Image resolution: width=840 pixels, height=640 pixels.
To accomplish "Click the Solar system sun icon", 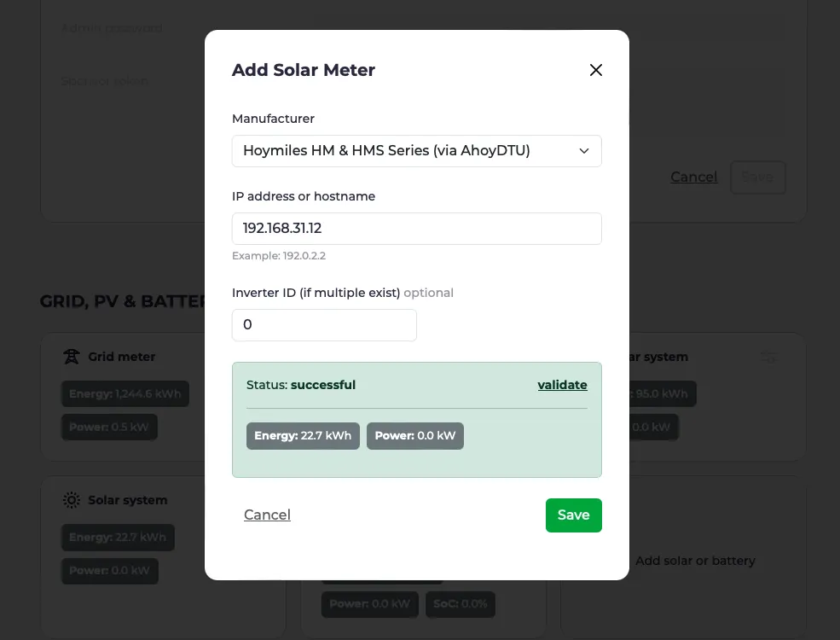I will coord(72,500).
